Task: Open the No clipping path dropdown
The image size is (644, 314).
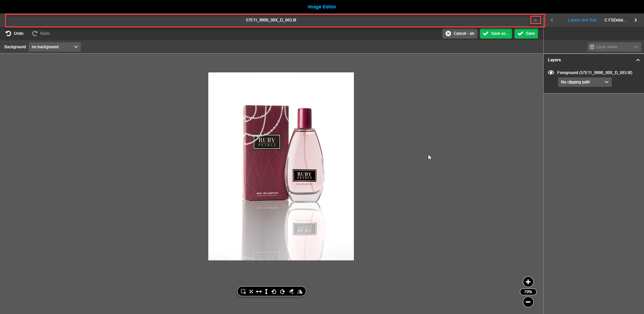Action: tap(584, 82)
